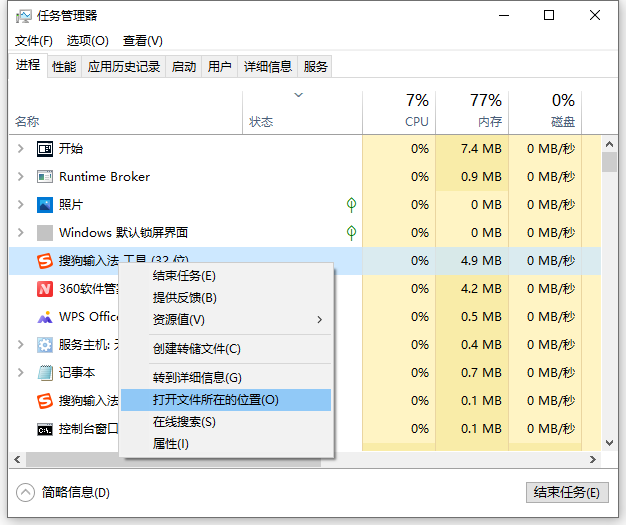Open the 启动 tab

(x=184, y=67)
